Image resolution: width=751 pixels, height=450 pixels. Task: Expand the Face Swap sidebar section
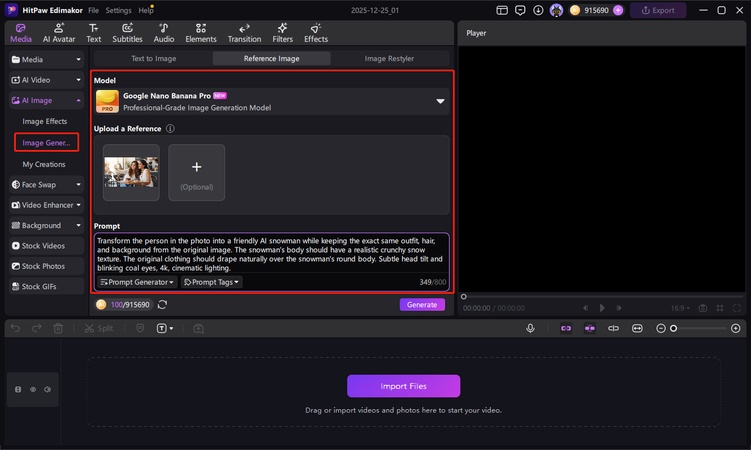[x=45, y=184]
